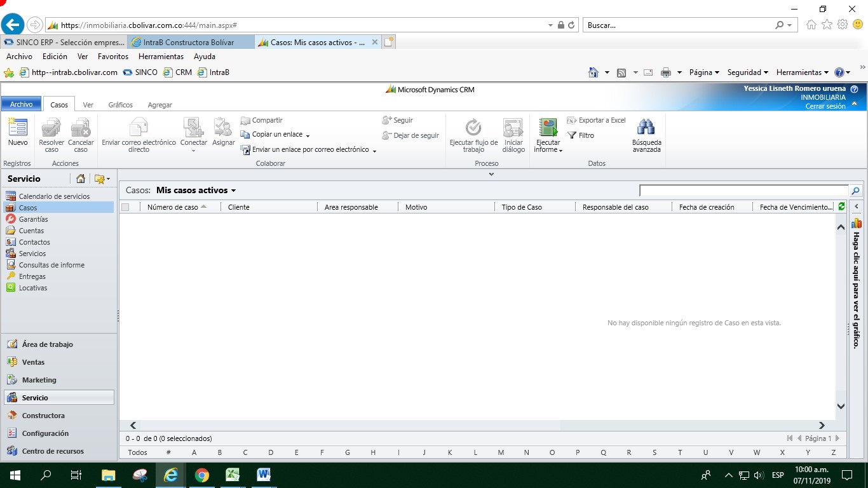868x488 pixels.
Task: Open Excel from the Windows taskbar
Action: pyautogui.click(x=233, y=475)
